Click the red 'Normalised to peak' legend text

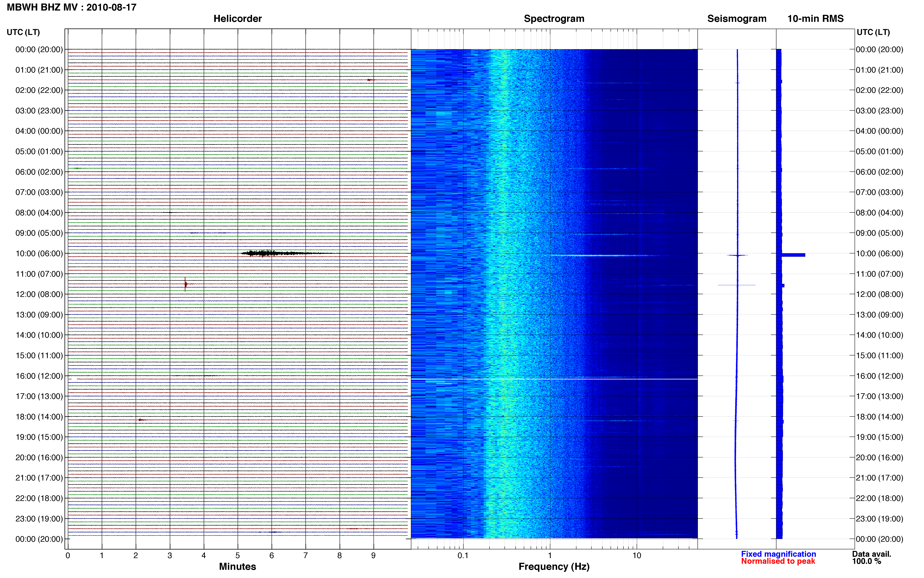coord(778,561)
